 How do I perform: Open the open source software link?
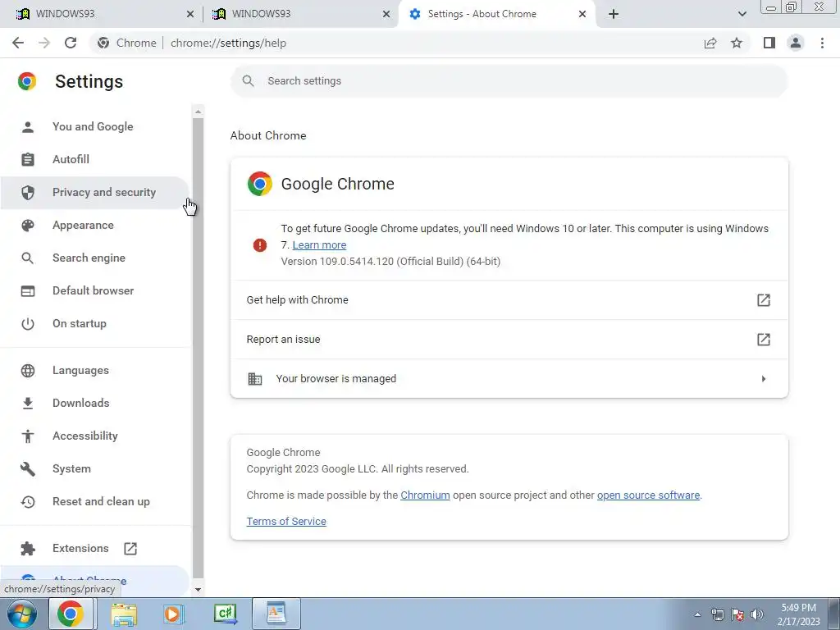[x=648, y=495]
